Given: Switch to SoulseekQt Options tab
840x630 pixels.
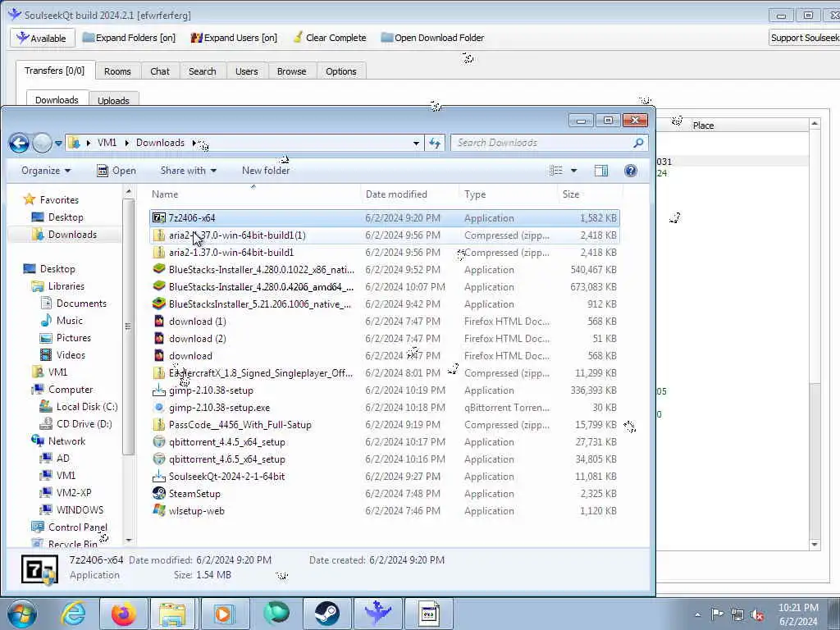Looking at the screenshot, I should click(340, 71).
